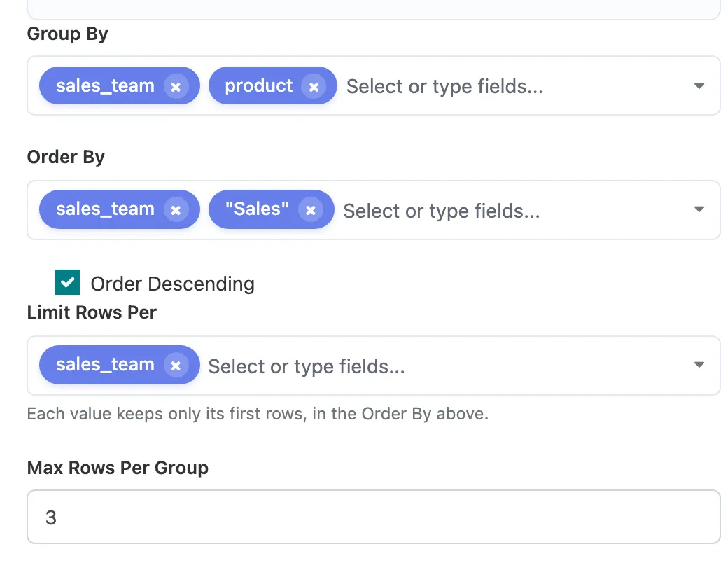This screenshot has height=563, width=728.
Task: Remove product tag from Group By
Action: pyautogui.click(x=314, y=86)
